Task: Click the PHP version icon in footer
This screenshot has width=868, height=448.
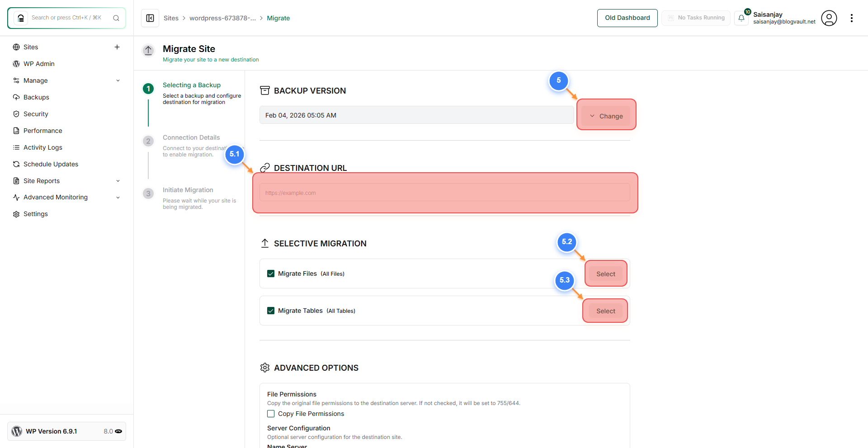Action: click(118, 431)
